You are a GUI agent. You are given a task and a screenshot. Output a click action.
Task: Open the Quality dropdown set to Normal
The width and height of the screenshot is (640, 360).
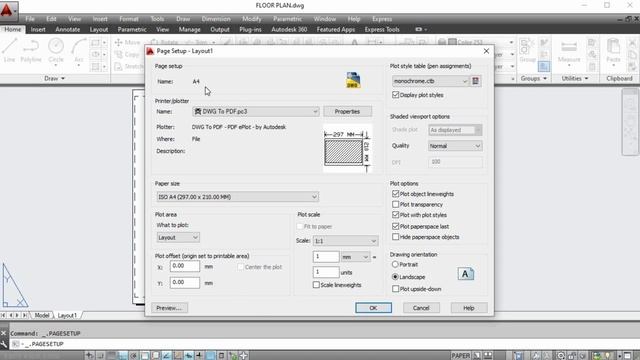455,146
